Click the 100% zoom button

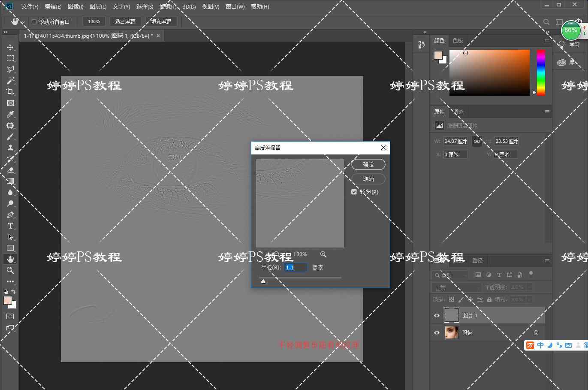(94, 21)
